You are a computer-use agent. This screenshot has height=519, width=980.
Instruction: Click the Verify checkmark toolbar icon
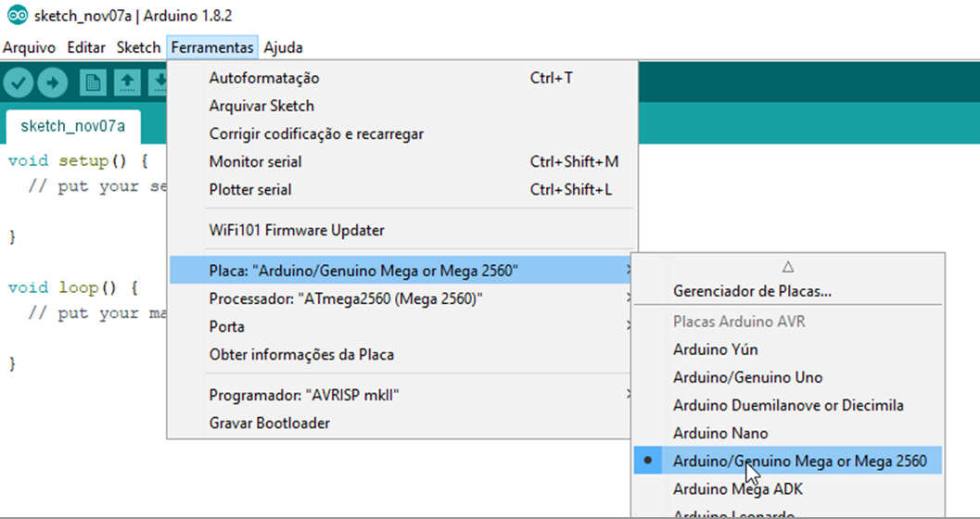19,83
